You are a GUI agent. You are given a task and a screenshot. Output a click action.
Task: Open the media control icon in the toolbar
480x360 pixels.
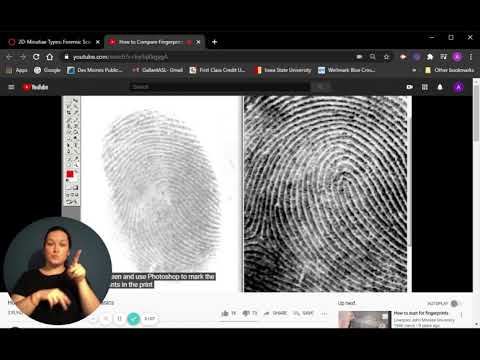(x=443, y=57)
